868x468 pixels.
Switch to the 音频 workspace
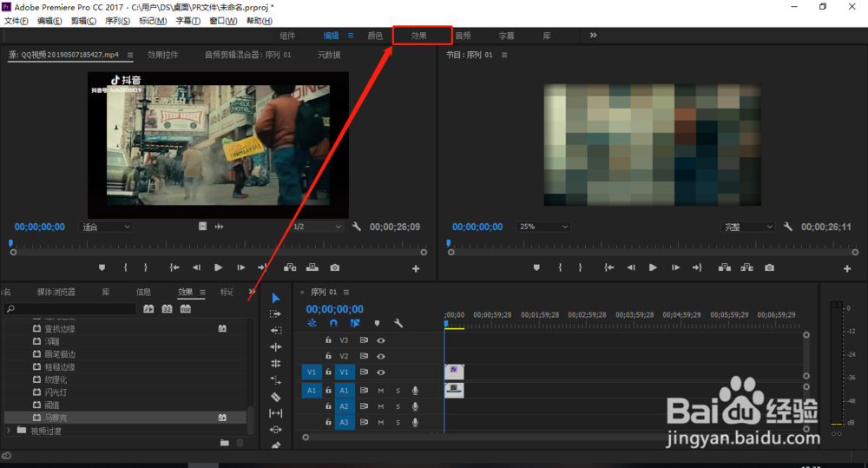point(463,36)
